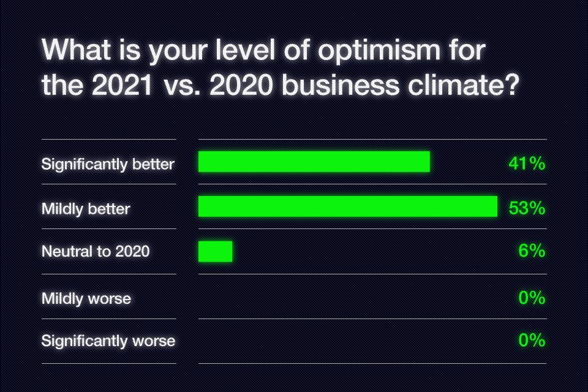Image resolution: width=588 pixels, height=392 pixels.
Task: Select the "Significantly worse" row label
Action: click(x=108, y=341)
